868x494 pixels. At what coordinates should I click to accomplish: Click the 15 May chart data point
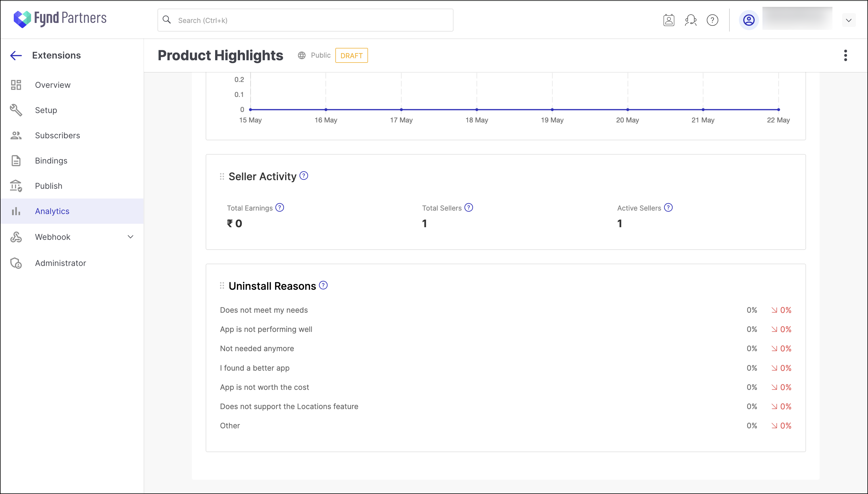point(250,110)
